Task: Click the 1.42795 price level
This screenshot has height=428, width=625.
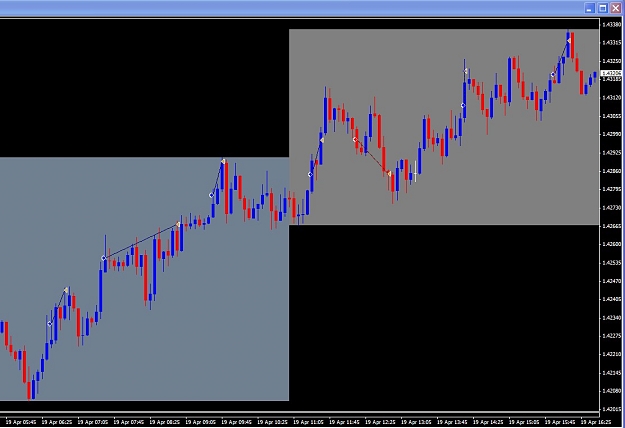Action: 611,189
